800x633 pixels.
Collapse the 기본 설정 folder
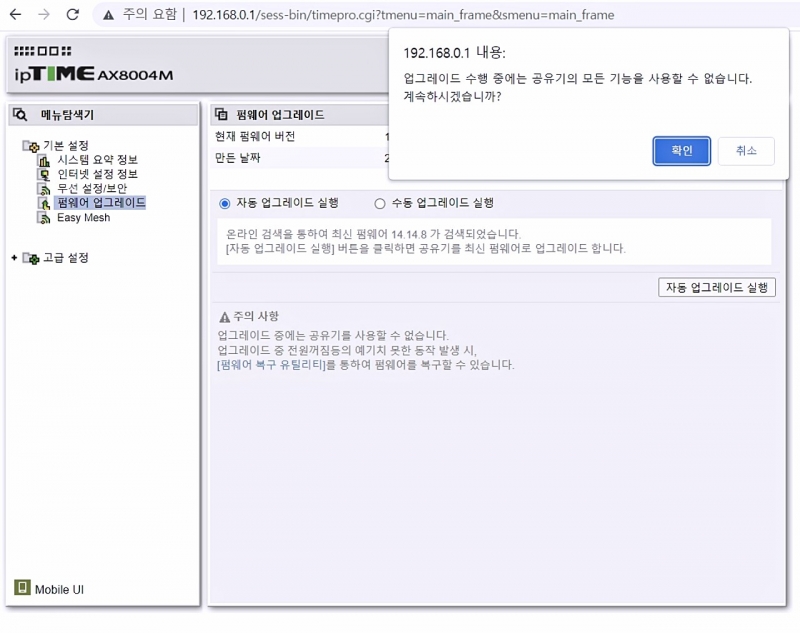coord(31,146)
